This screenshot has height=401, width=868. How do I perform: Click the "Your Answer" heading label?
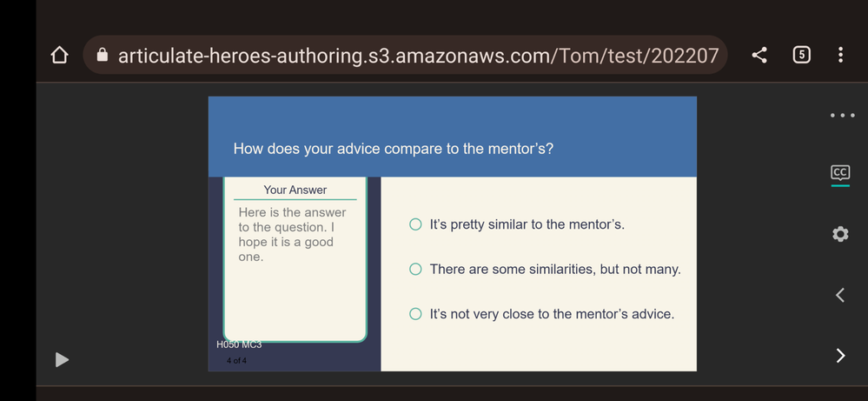click(x=295, y=190)
